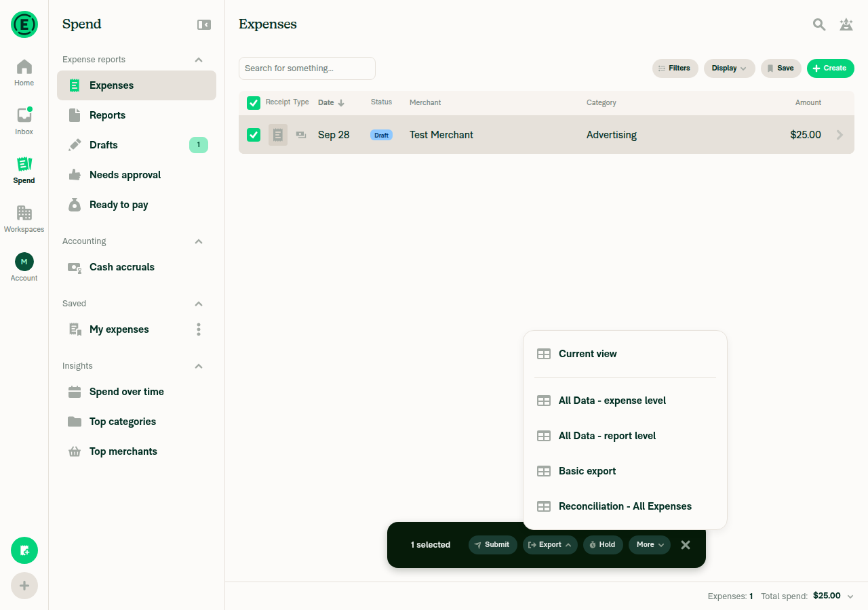Uncheck the Test Merchant expense checkbox
The image size is (868, 610).
point(254,135)
